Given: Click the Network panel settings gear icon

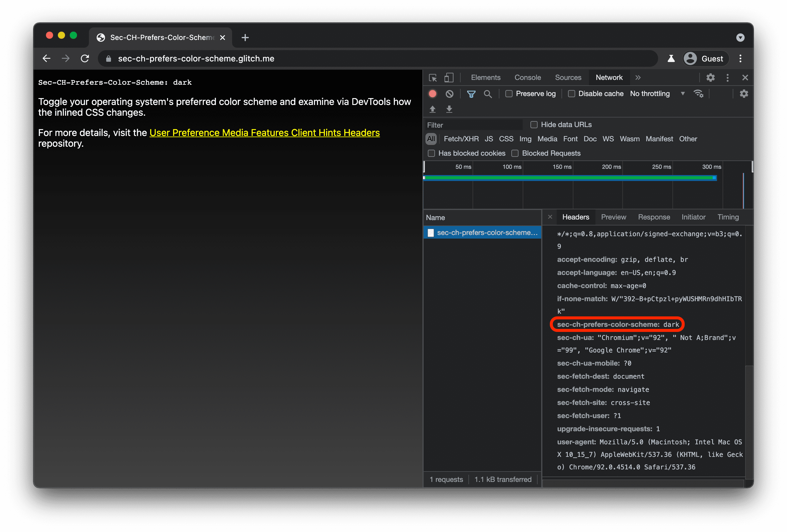Looking at the screenshot, I should [744, 93].
